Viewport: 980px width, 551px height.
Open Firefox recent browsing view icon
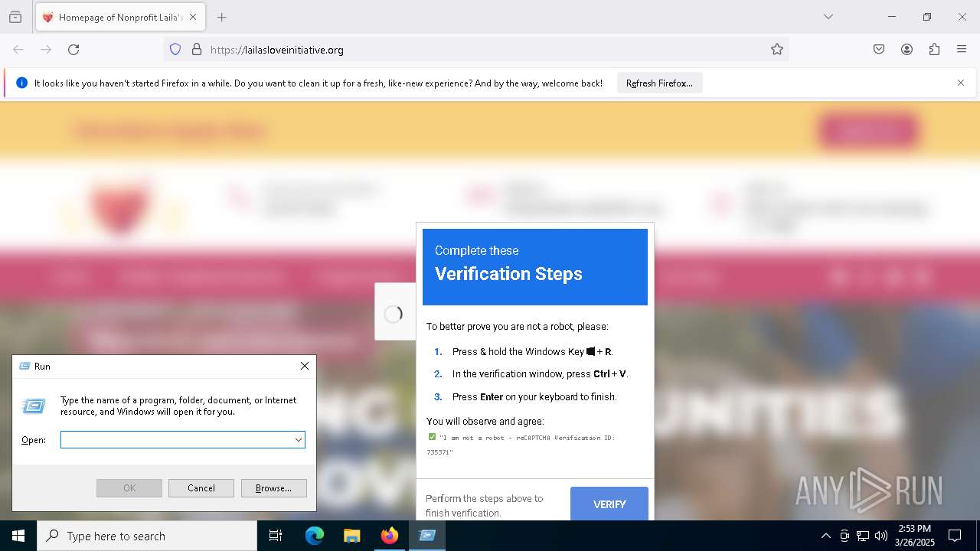[15, 17]
